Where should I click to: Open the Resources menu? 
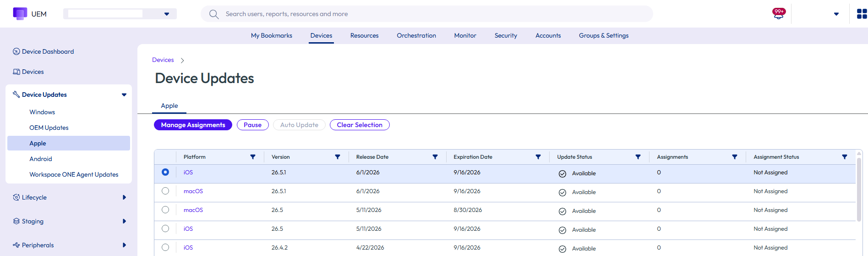[x=365, y=35]
